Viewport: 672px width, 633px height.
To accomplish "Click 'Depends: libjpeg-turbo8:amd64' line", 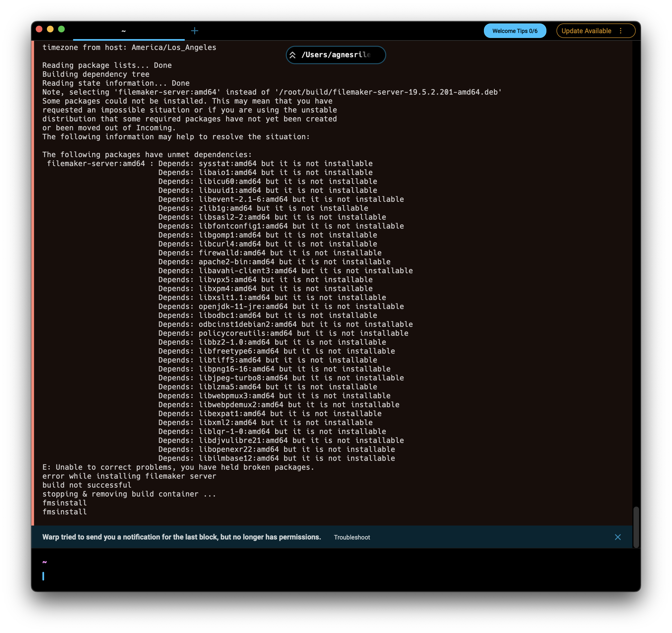I will (x=281, y=378).
